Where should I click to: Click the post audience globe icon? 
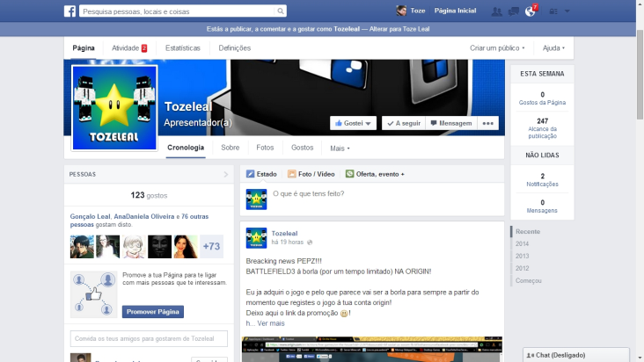point(310,243)
